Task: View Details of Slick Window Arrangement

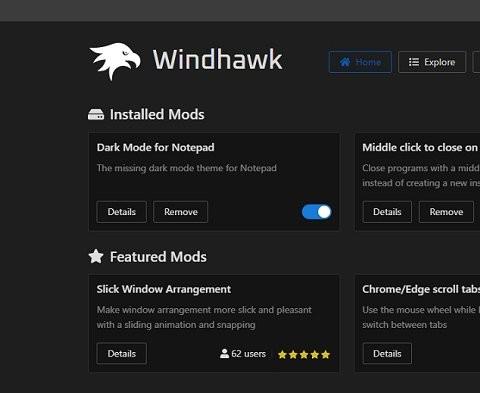Action: (121, 353)
